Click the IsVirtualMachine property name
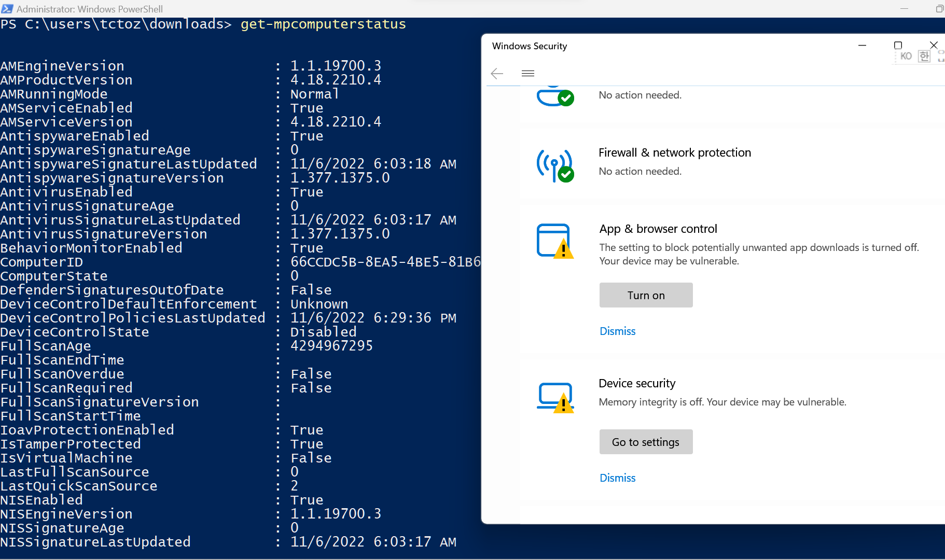Viewport: 945px width, 560px height. click(x=66, y=458)
